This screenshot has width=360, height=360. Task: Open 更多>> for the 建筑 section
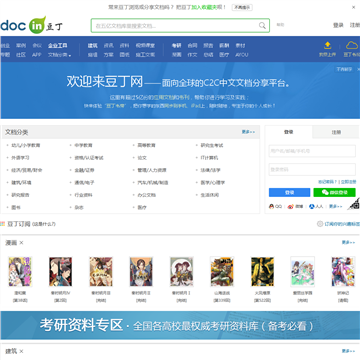click(x=348, y=351)
